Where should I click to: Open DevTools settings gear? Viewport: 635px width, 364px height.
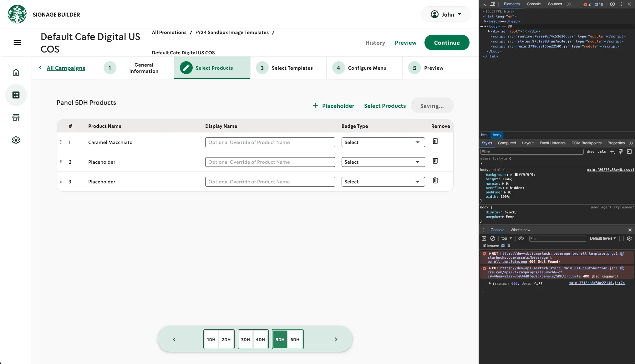[x=612, y=4]
